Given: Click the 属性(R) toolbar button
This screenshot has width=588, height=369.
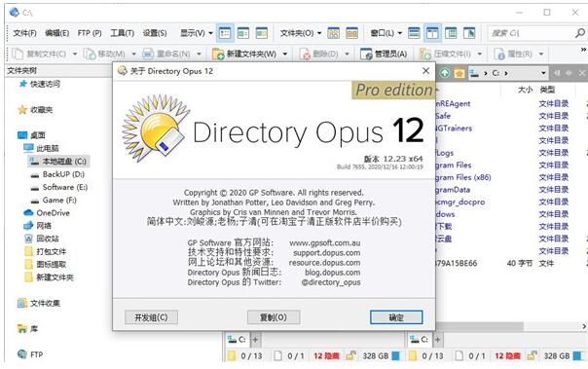Looking at the screenshot, I should click(x=513, y=54).
